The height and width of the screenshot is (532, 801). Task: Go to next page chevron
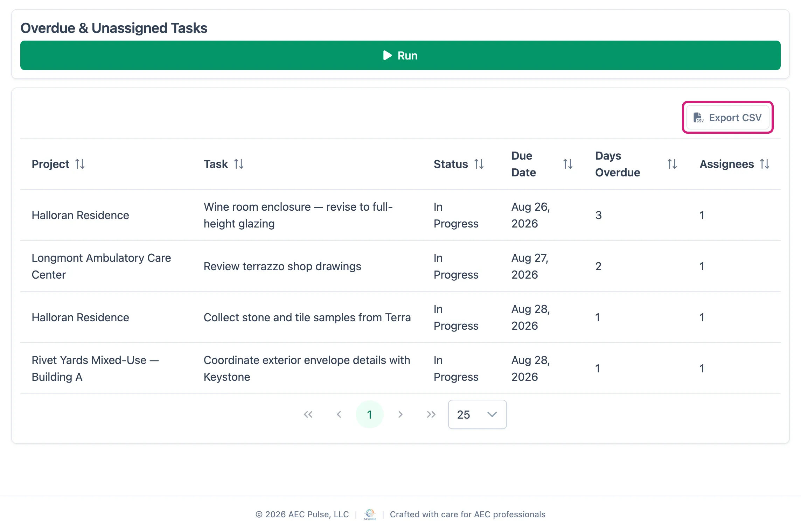point(400,414)
